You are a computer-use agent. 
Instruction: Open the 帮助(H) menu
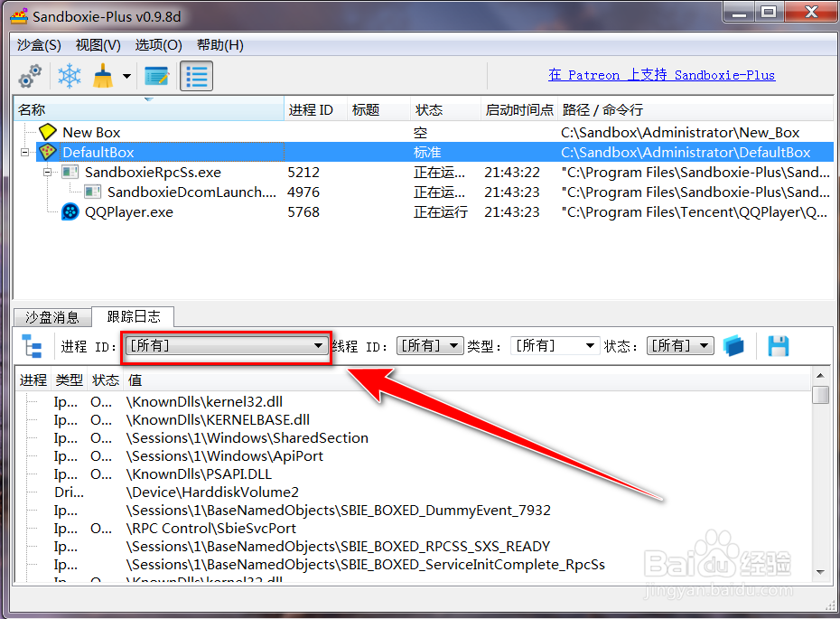pos(220,45)
